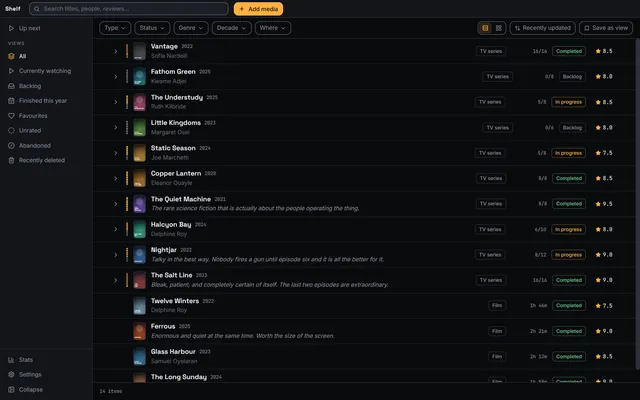
Task: Open the Status filter dropdown
Action: 152,28
